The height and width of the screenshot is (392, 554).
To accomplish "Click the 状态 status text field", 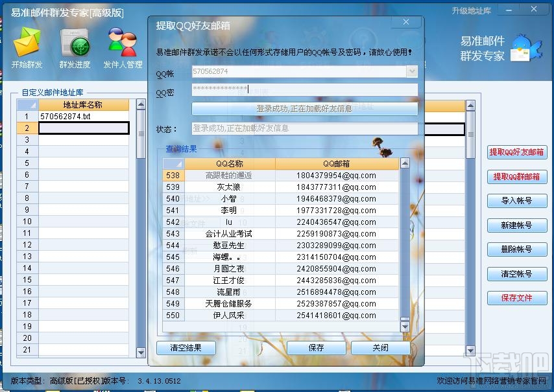I will point(304,128).
